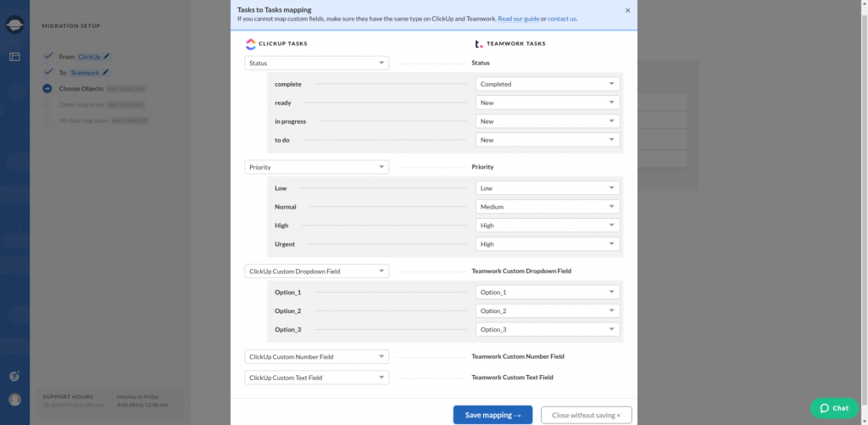Click Save mapping button
This screenshot has height=425, width=868.
click(x=492, y=415)
